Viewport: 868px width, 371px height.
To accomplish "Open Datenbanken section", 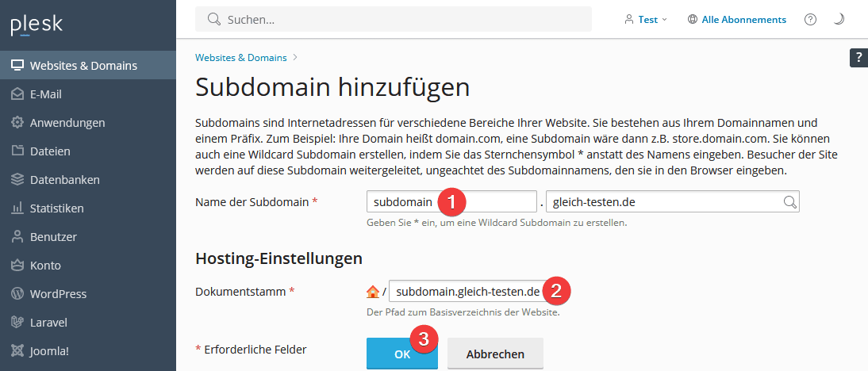I will 88,180.
